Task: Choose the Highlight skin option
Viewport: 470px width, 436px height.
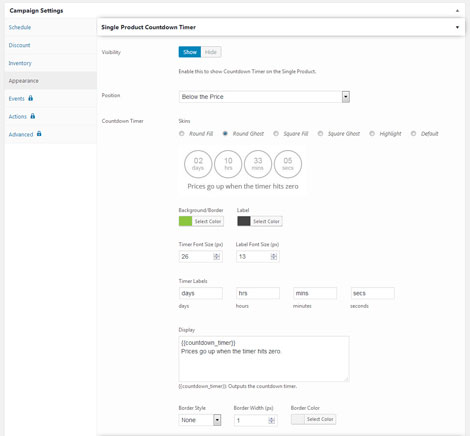Action: click(x=372, y=133)
